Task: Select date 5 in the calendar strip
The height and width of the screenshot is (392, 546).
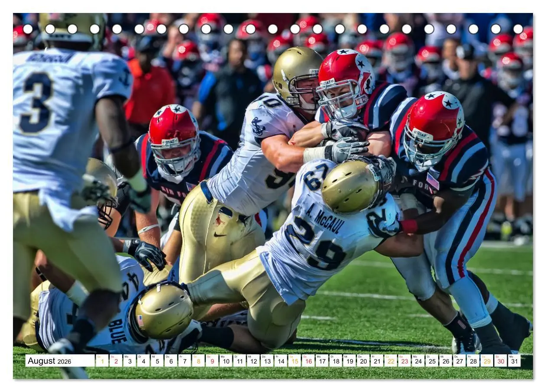Action: pos(157,361)
